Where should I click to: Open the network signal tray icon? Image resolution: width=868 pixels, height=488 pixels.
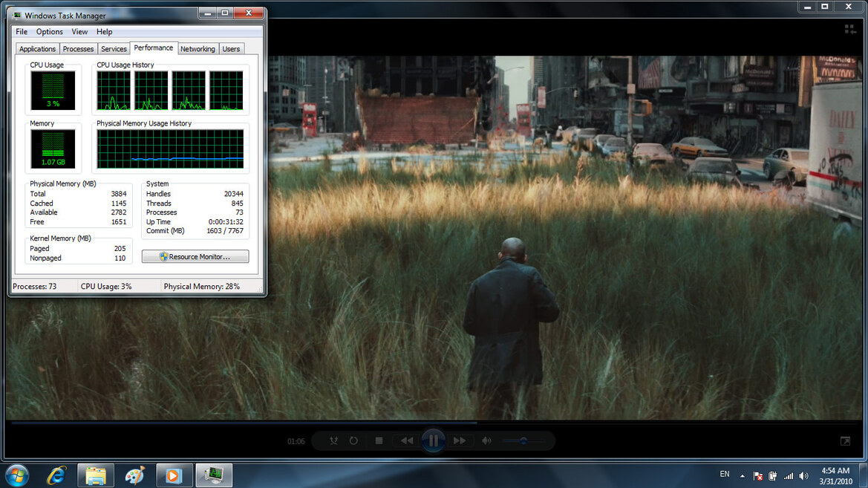tap(789, 476)
